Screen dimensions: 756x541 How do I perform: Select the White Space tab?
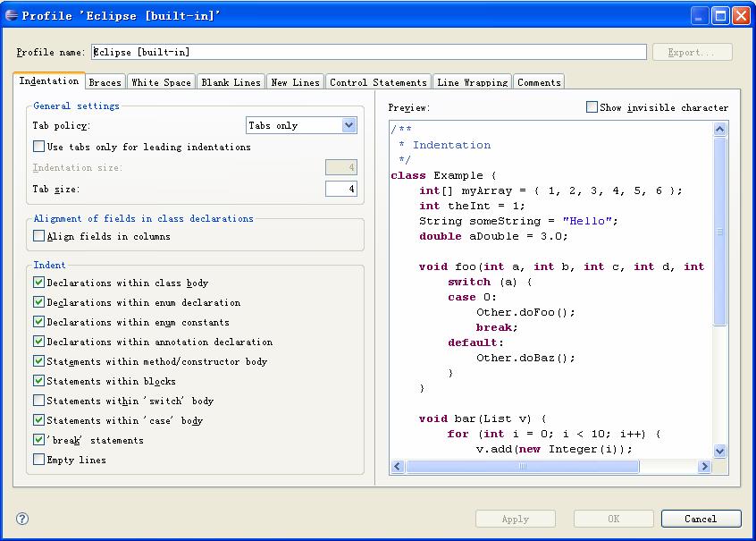[x=162, y=82]
